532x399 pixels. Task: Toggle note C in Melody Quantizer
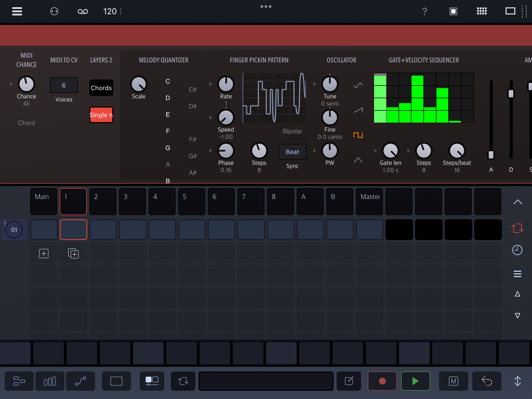point(168,82)
